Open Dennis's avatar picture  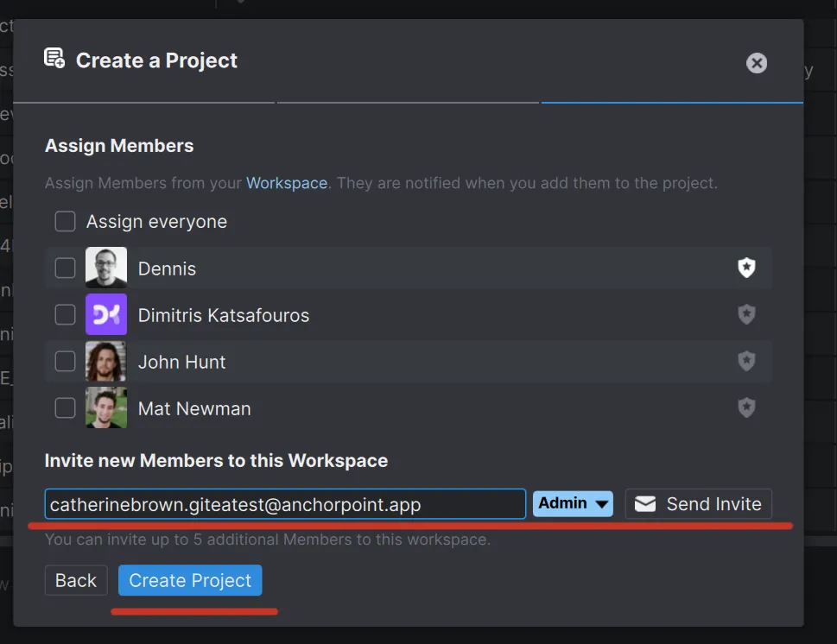coord(105,268)
